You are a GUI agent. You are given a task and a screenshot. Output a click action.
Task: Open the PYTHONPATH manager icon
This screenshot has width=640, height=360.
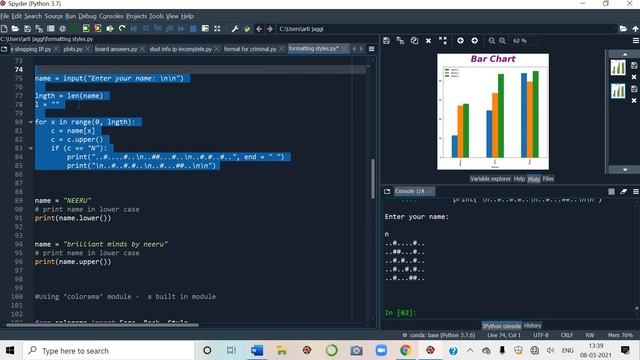tap(247, 29)
